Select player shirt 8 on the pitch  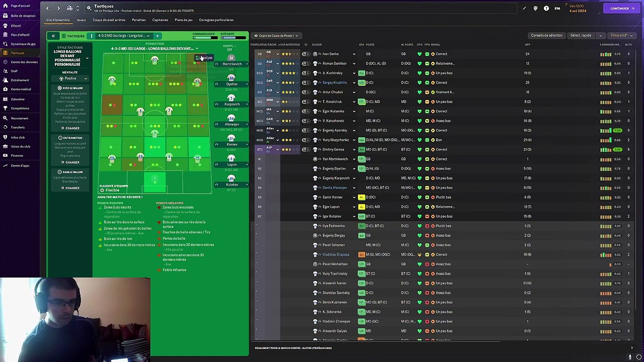point(140,112)
